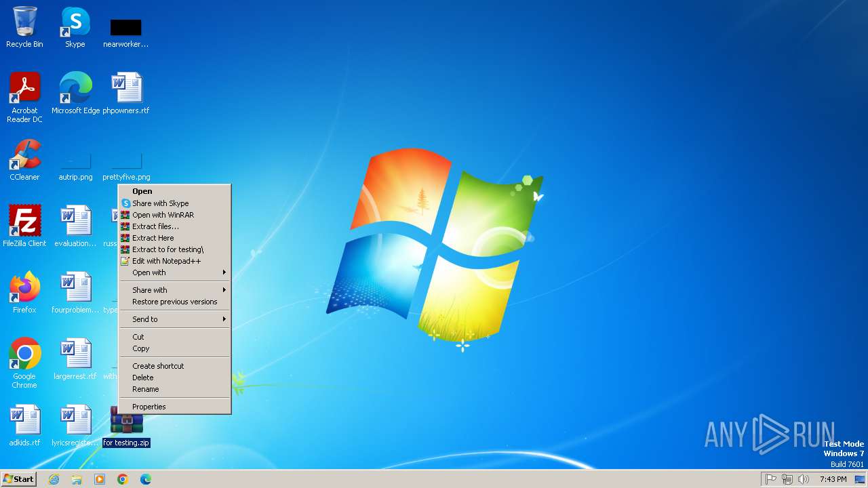Open network tray icon

pyautogui.click(x=787, y=479)
